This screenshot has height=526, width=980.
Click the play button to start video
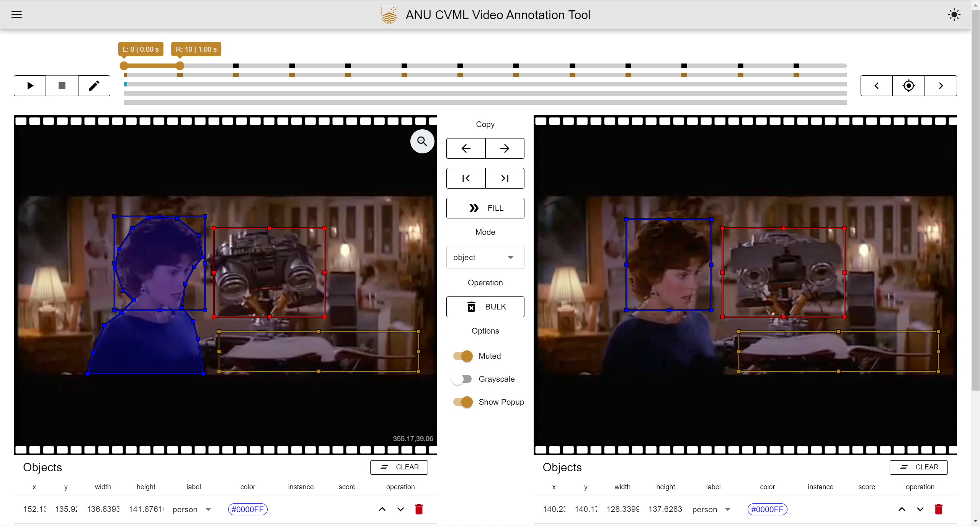pyautogui.click(x=29, y=85)
